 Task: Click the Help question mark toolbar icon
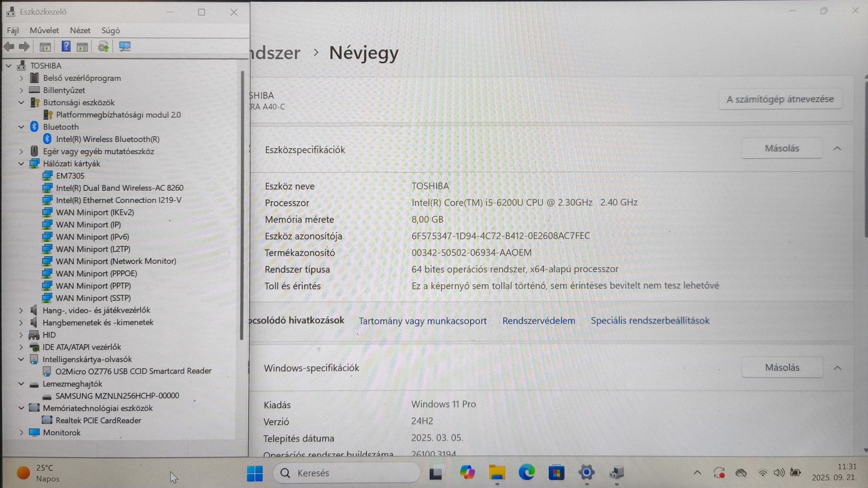[x=66, y=46]
